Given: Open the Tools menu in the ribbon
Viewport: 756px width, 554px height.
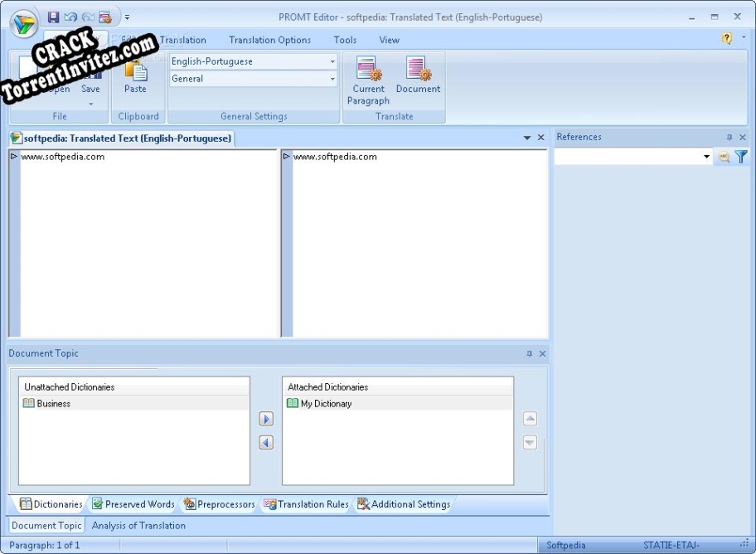Looking at the screenshot, I should 345,39.
